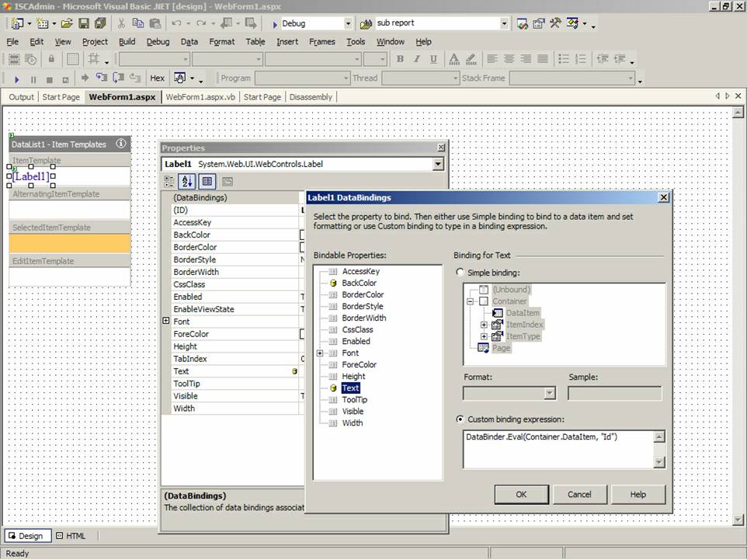Screen dimensions: 747x560
Task: Click the Property Pages icon in Properties panel
Action: pyautogui.click(x=228, y=181)
